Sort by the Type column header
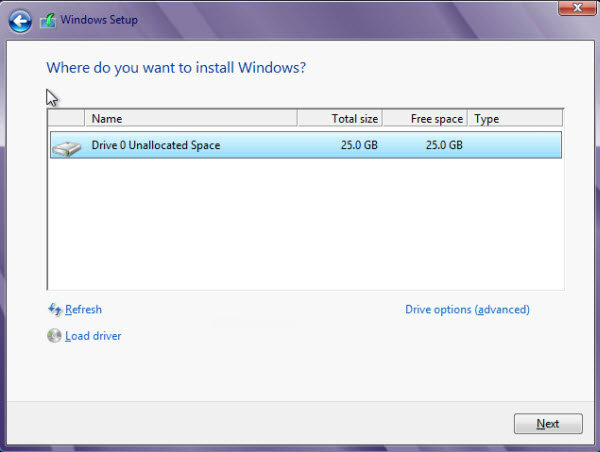 (x=515, y=119)
